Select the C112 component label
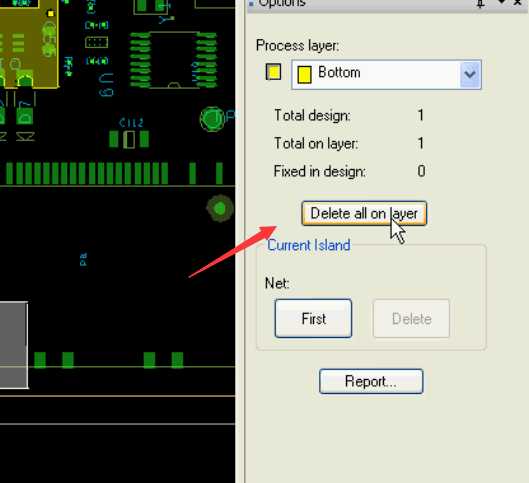This screenshot has height=483, width=529. point(131,123)
